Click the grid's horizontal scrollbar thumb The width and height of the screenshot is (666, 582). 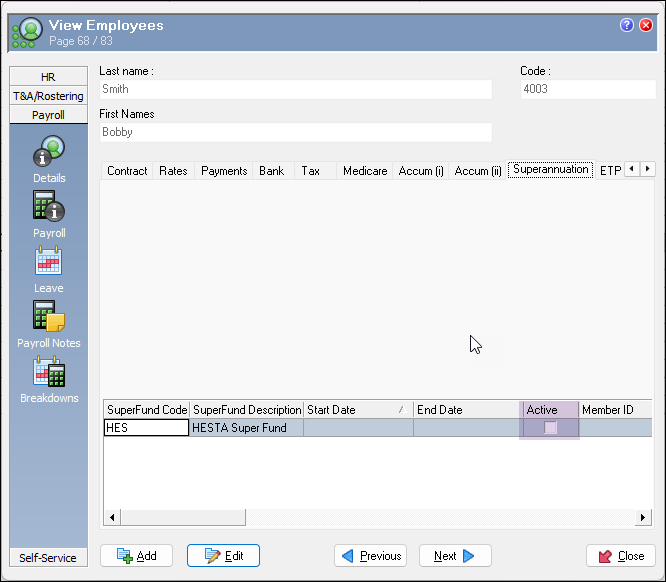pyautogui.click(x=183, y=517)
